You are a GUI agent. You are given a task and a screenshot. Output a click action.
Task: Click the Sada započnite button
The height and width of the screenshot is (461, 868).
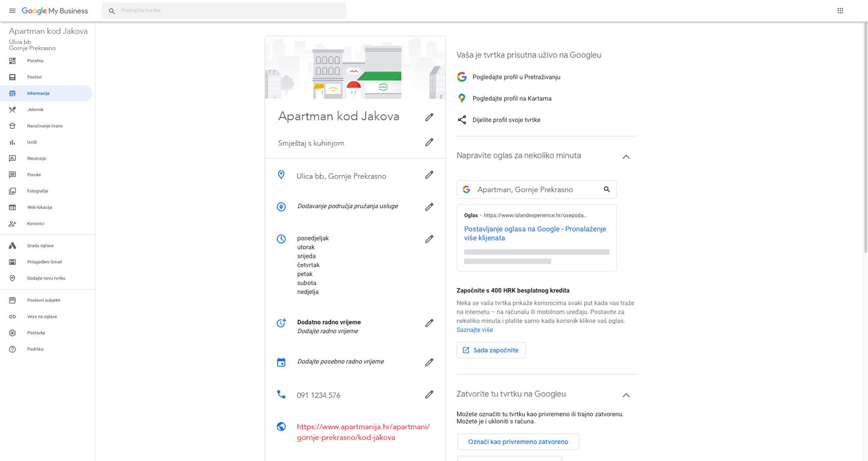coord(491,350)
